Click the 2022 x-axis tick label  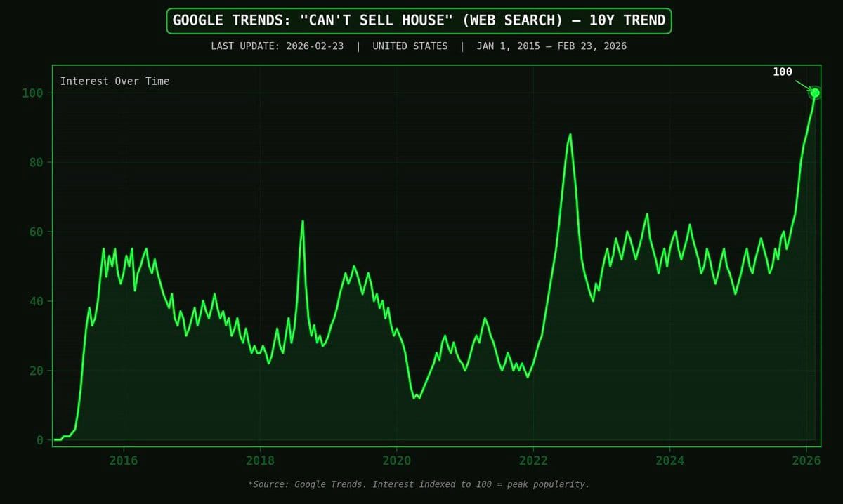click(x=533, y=460)
